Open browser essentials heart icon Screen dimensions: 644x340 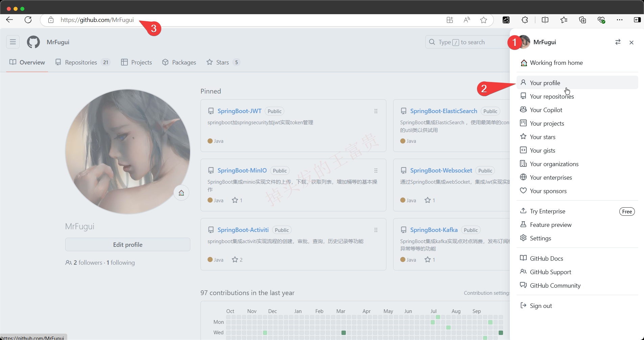point(601,20)
